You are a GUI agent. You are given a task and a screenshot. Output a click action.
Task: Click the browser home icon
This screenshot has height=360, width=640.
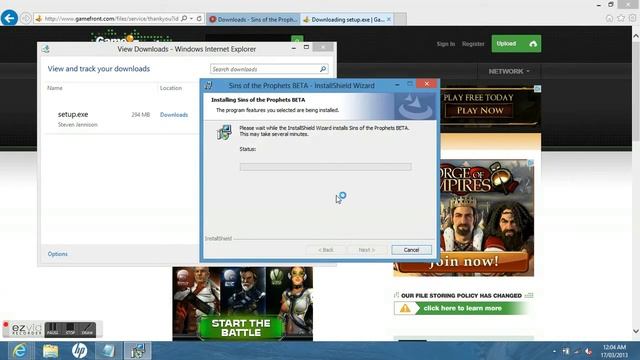pos(609,18)
